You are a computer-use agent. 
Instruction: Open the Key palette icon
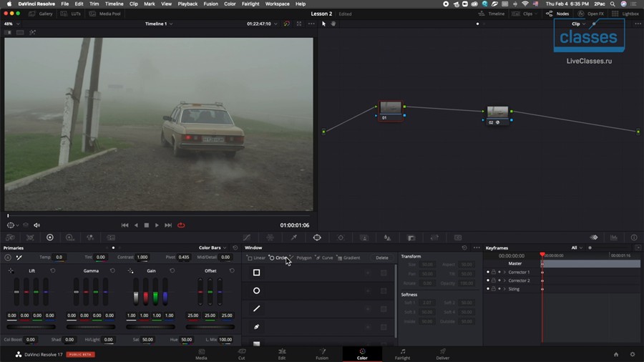point(411,238)
